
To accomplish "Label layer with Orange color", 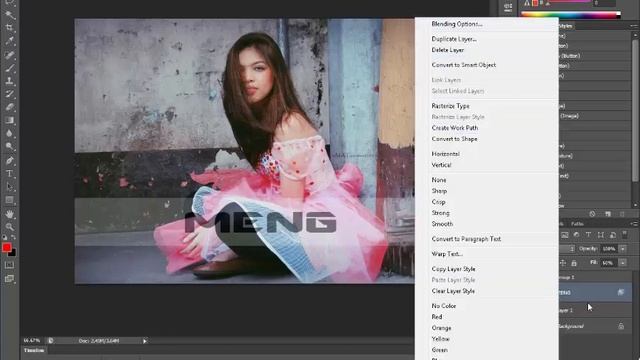I will coord(441,328).
